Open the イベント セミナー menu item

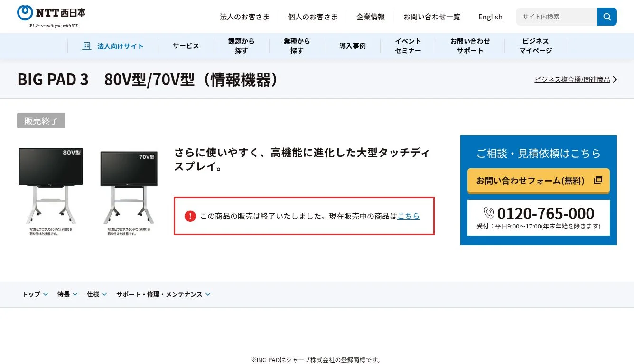(408, 46)
